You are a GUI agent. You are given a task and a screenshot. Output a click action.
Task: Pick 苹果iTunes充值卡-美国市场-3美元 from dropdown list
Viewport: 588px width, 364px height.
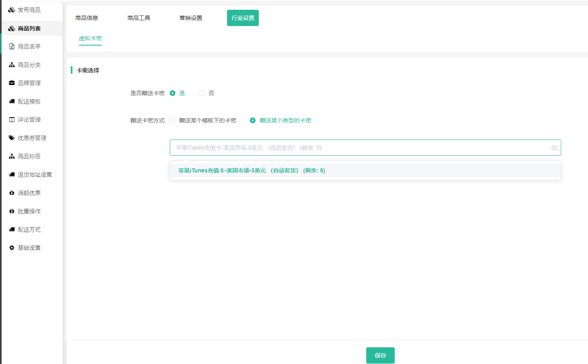coord(251,170)
